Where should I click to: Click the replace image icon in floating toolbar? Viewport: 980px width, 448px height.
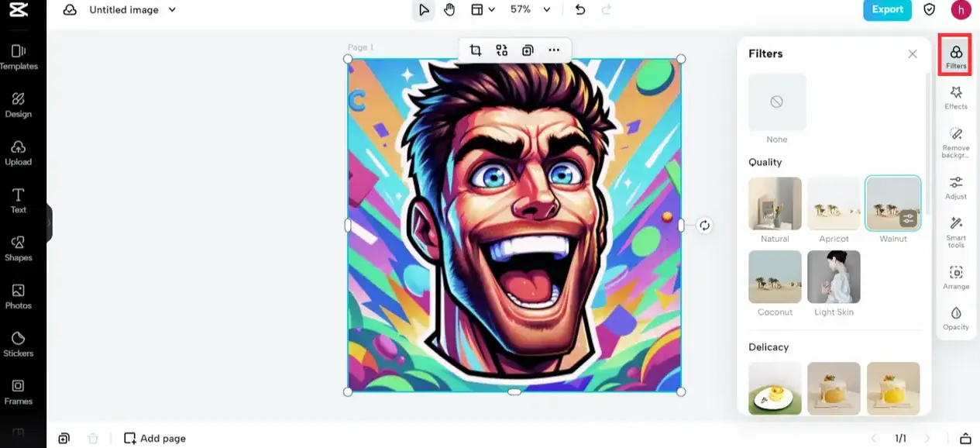[502, 50]
